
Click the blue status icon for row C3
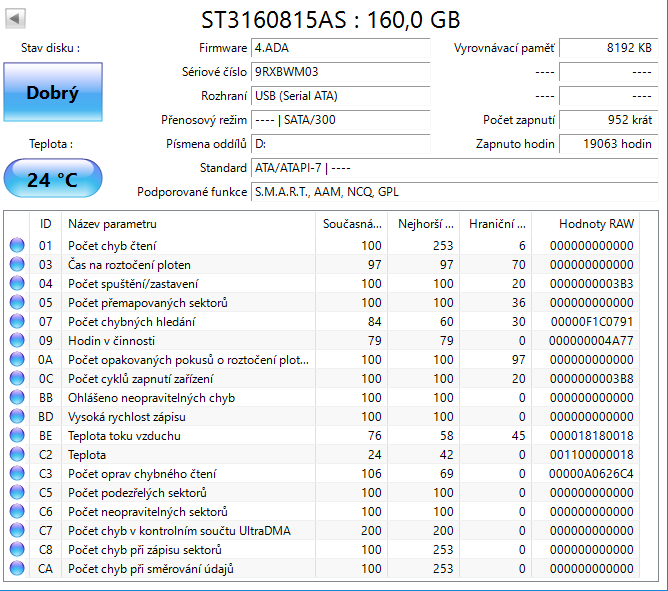tap(17, 473)
